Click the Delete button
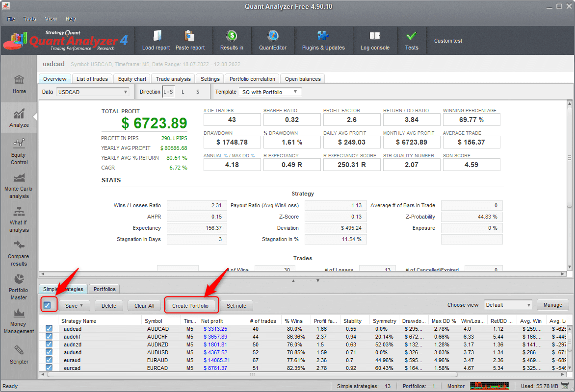 [x=108, y=306]
